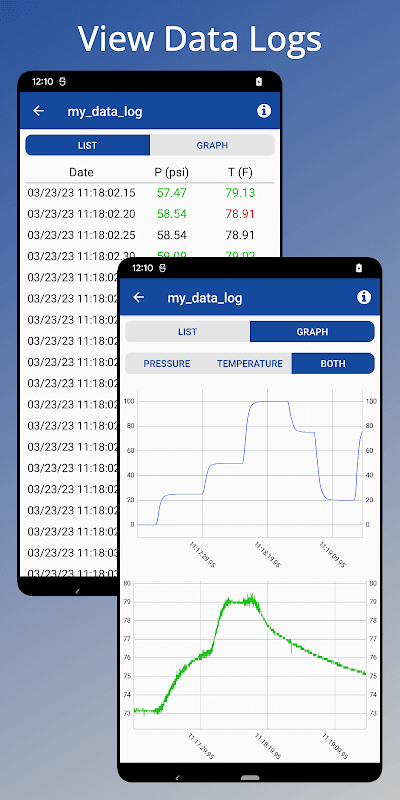400x800 pixels.
Task: Tap battery icon in front phone status bar
Action: tap(359, 267)
